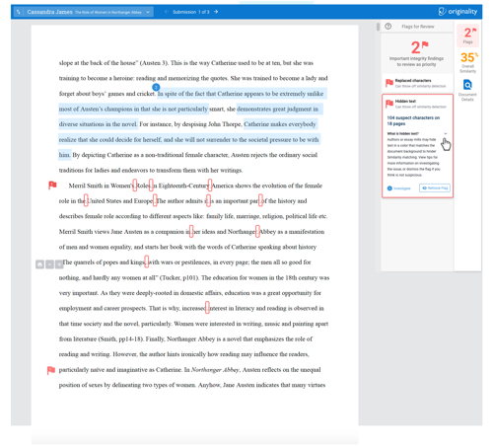
Task: Open the 35% Overall Similarity tab
Action: click(467, 62)
